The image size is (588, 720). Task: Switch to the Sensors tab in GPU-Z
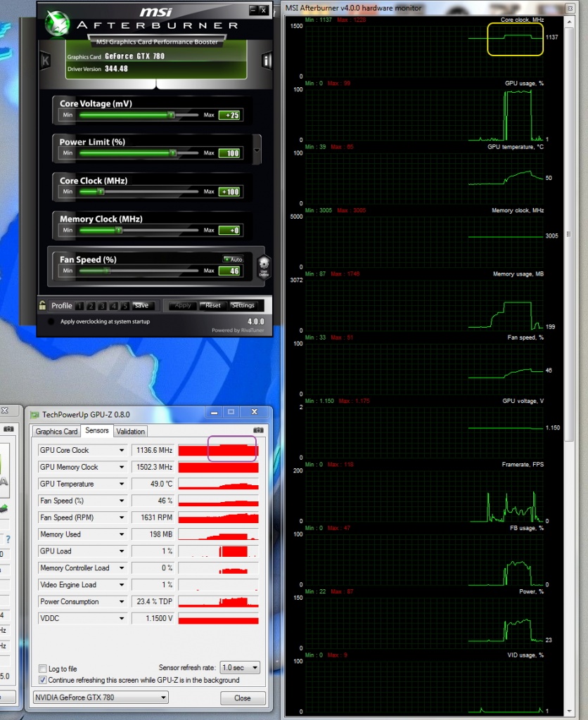(x=97, y=430)
